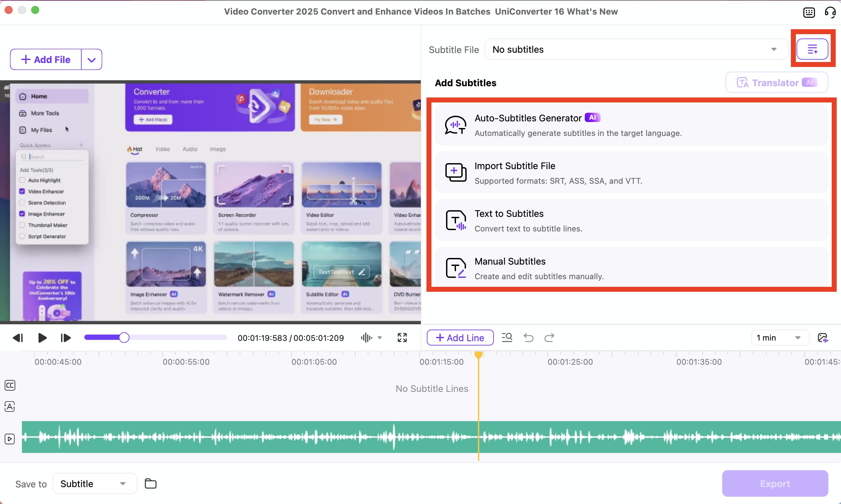
Task: Select My Files in the sidebar
Action: 40,130
